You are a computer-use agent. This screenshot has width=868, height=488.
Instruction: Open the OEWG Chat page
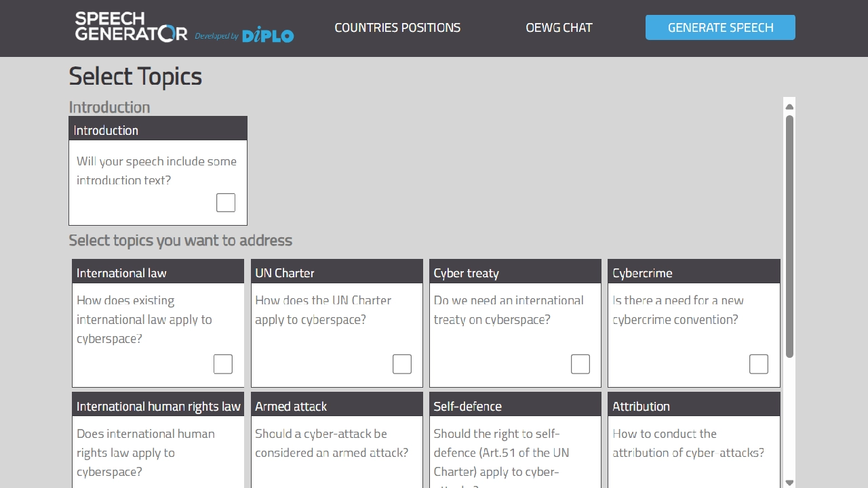[x=559, y=28]
